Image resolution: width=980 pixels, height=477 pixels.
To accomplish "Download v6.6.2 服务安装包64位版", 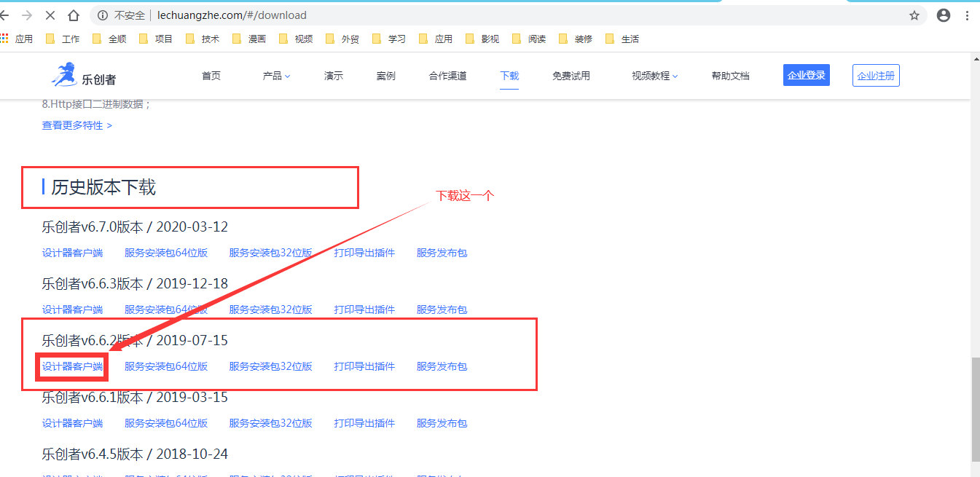I will click(166, 366).
